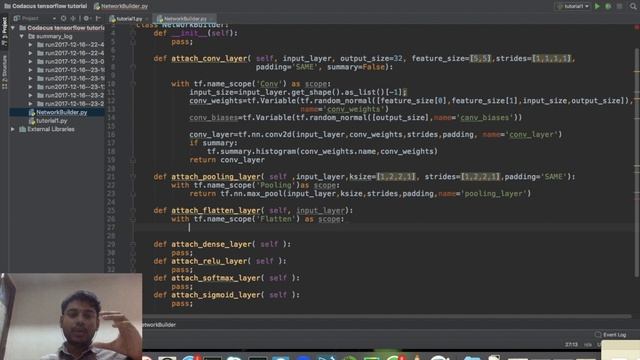This screenshot has width=640, height=360.
Task: Click the Event Log balloon icon
Action: click(598, 335)
